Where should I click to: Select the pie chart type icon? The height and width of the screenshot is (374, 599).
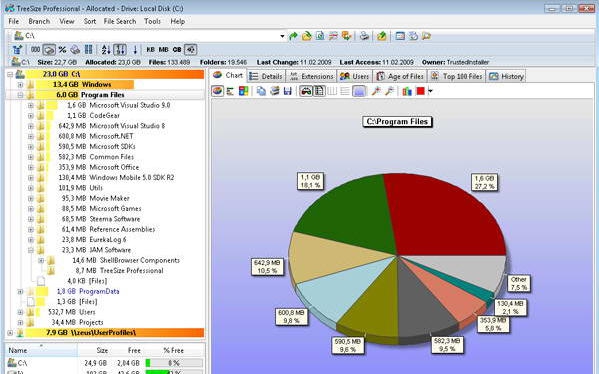coord(218,91)
